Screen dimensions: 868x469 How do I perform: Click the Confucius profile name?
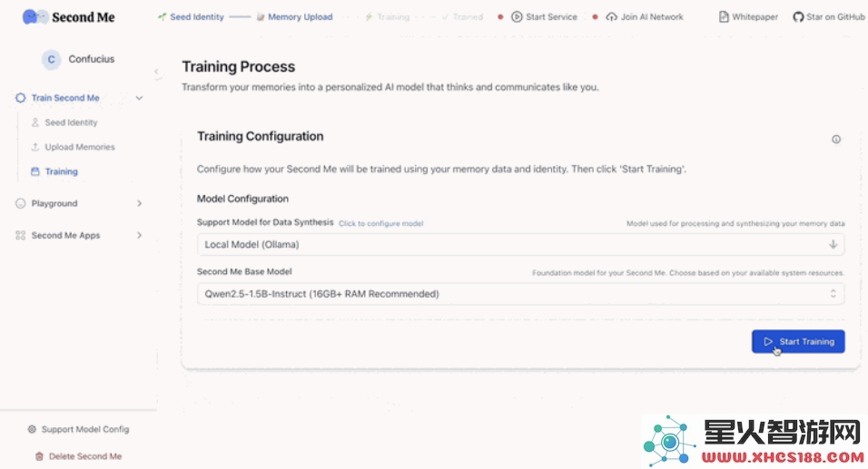click(x=92, y=59)
